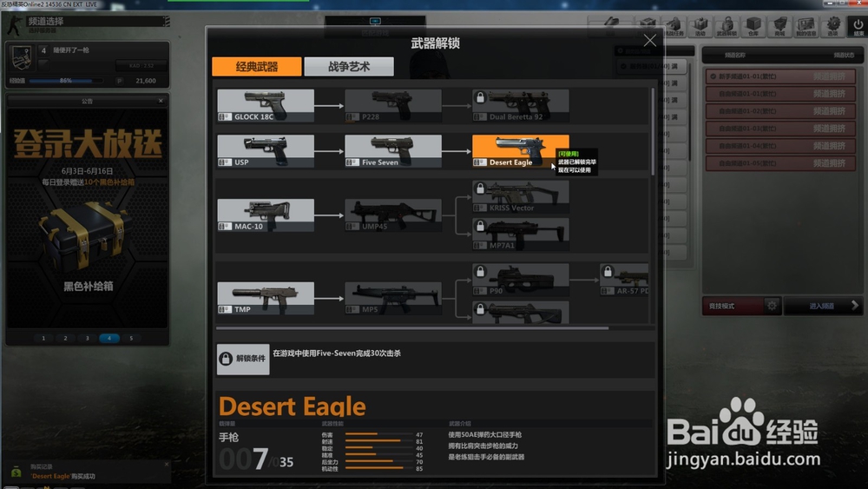Select the GLOCK 18C weapon card
The height and width of the screenshot is (489, 868).
click(x=266, y=105)
